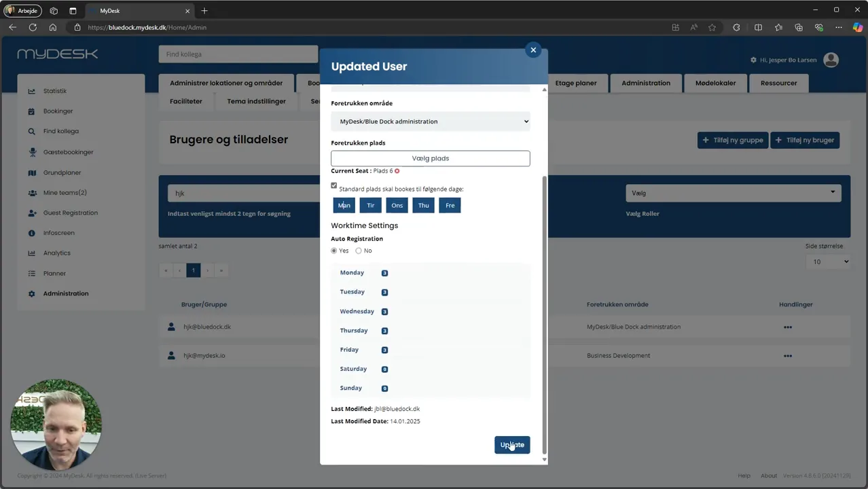
Task: Toggle the Ons day button
Action: pos(397,205)
